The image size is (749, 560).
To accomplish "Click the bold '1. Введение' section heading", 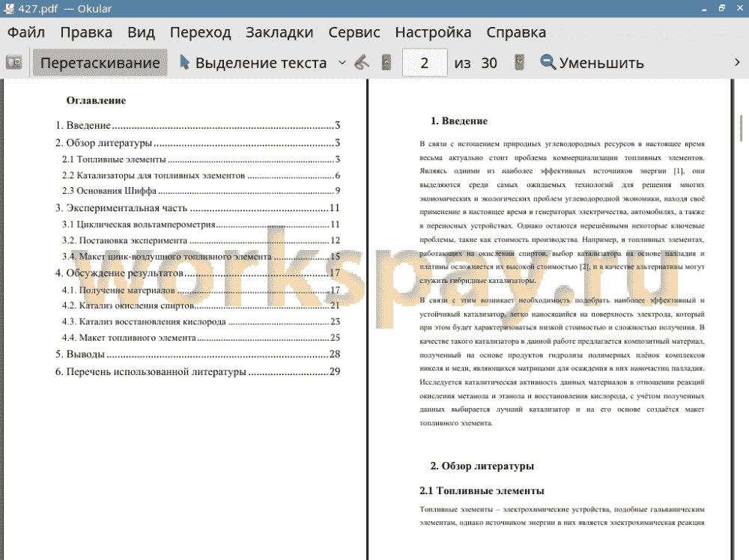I will tap(459, 121).
